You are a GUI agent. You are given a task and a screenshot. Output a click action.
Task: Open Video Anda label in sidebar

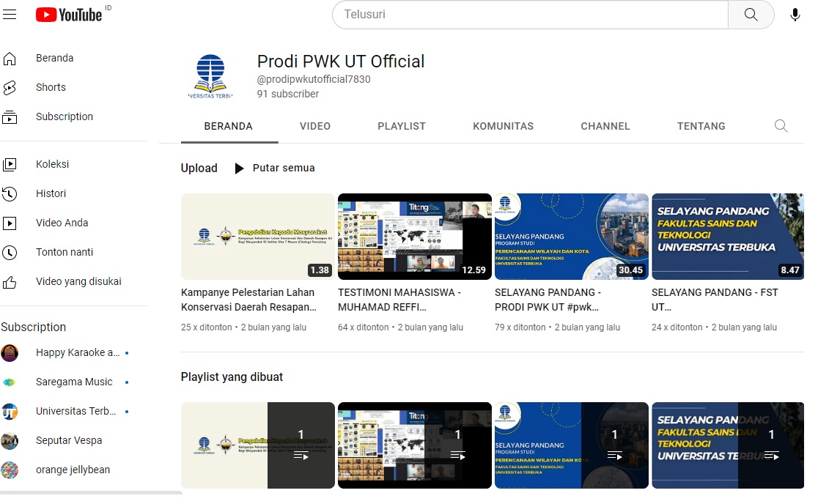(62, 223)
